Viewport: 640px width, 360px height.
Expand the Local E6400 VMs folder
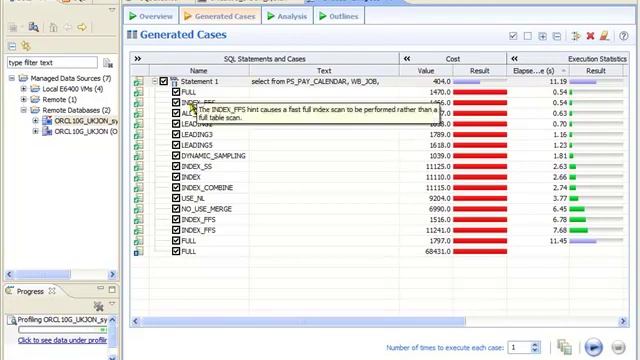point(24,89)
